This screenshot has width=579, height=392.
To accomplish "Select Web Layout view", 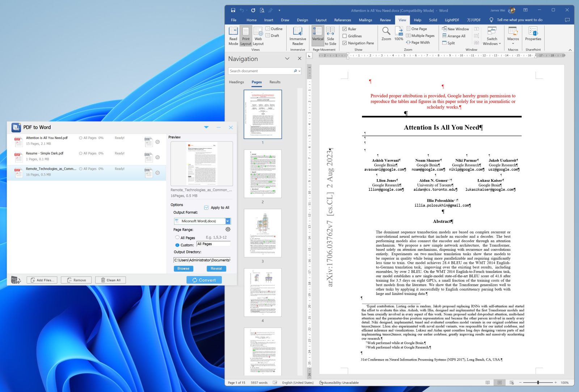I will point(258,36).
